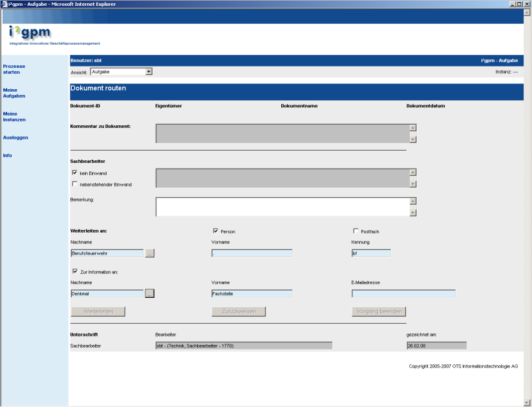Click the Ausloggen link
Screen dimensions: 532x407
coord(16,138)
